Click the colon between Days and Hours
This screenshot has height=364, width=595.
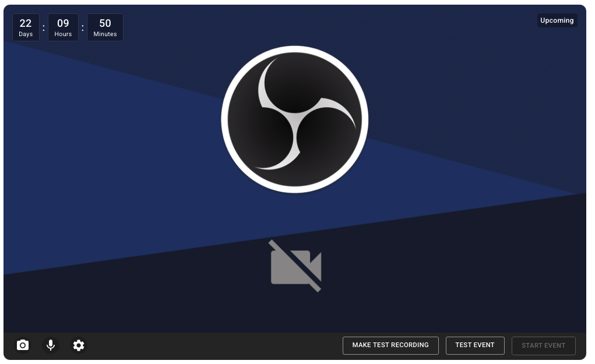[x=44, y=27]
